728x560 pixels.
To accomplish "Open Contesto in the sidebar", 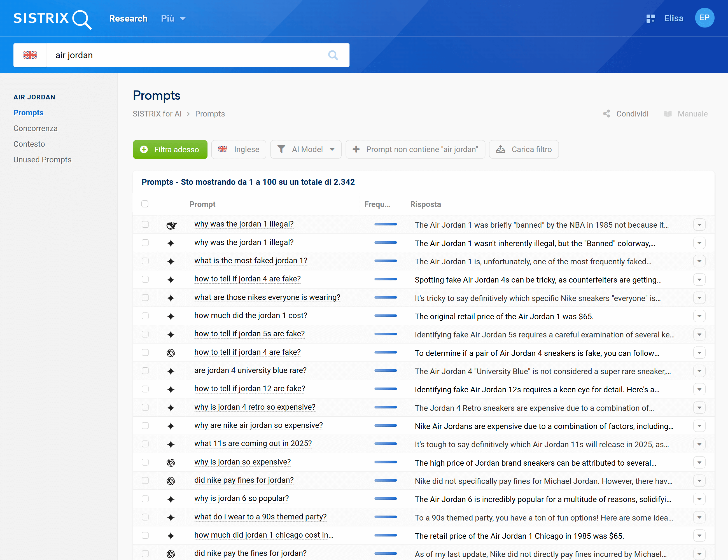I will click(x=29, y=144).
